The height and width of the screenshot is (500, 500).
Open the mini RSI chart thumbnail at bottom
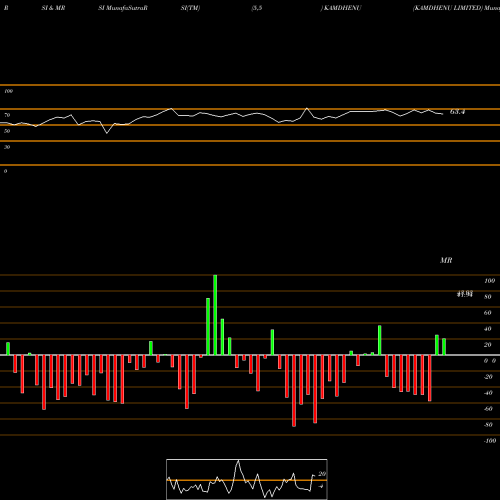pos(247,479)
